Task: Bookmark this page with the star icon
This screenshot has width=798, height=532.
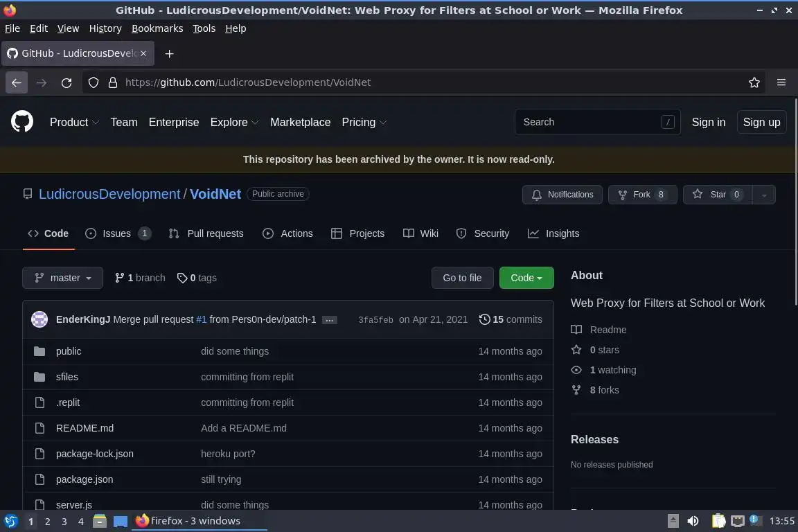Action: (754, 82)
